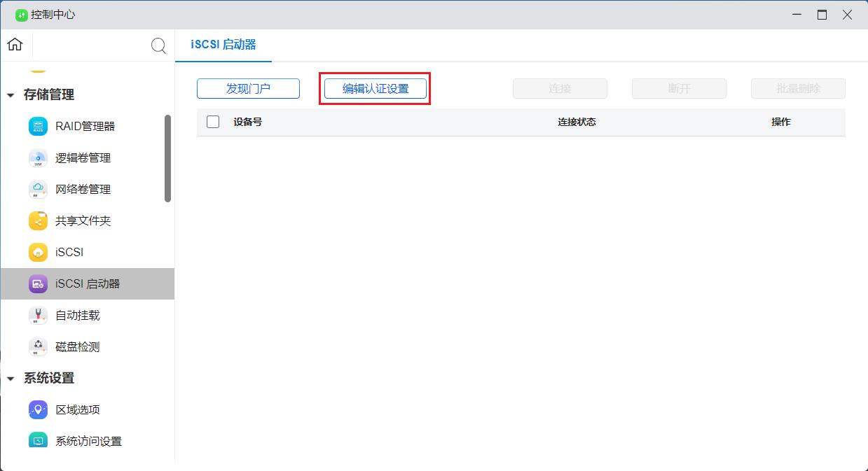868x471 pixels.
Task: Open the yellow iSCSI icon
Action: click(38, 253)
